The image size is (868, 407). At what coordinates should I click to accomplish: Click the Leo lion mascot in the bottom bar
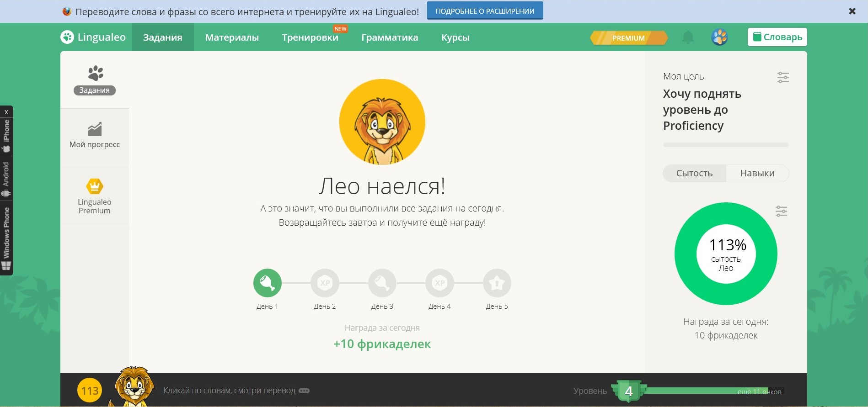[x=133, y=386]
